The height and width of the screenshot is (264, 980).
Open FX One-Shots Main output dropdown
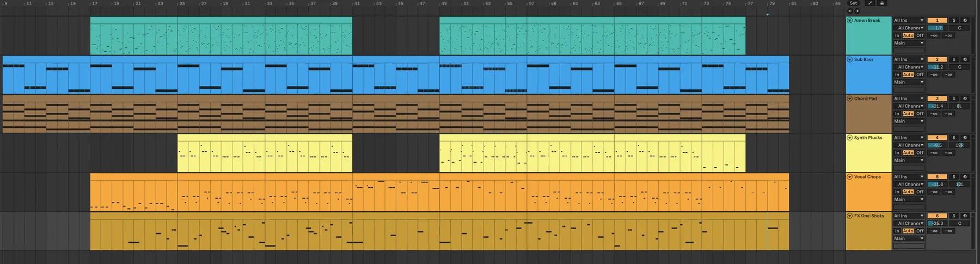[909, 238]
